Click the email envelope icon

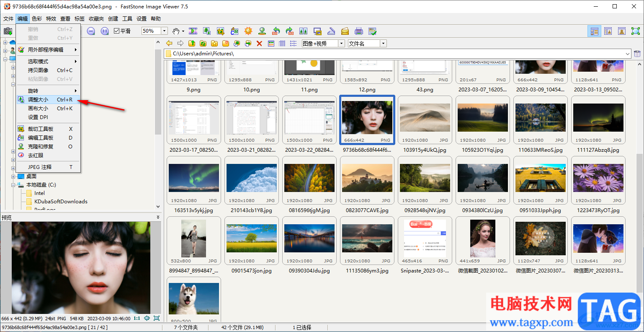pos(345,31)
